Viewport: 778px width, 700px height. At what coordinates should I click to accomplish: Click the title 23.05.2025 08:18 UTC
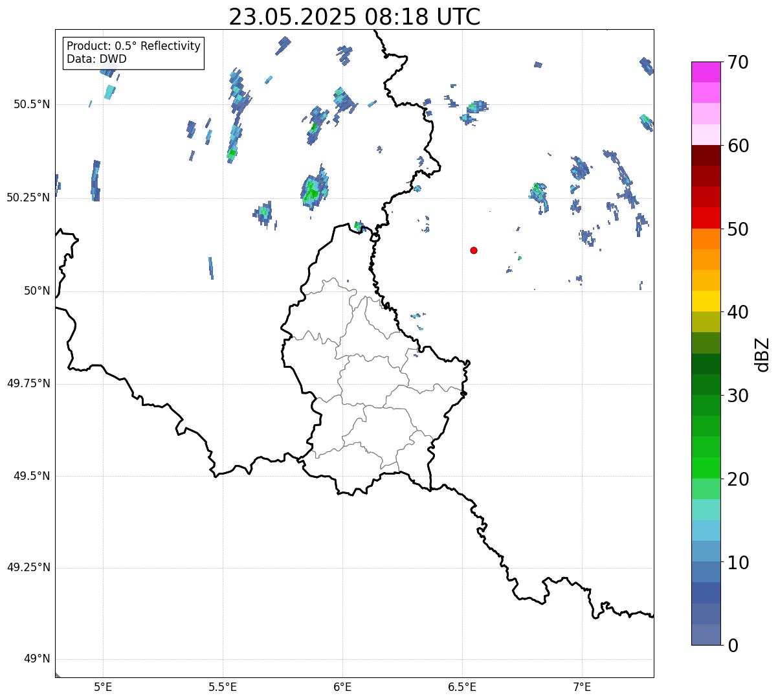[x=355, y=17]
